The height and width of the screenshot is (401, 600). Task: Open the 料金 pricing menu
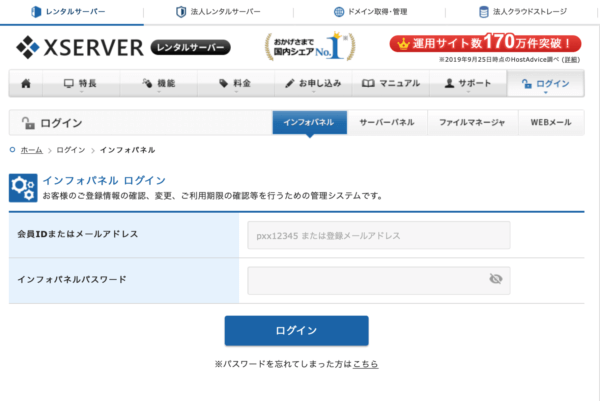pyautogui.click(x=235, y=83)
